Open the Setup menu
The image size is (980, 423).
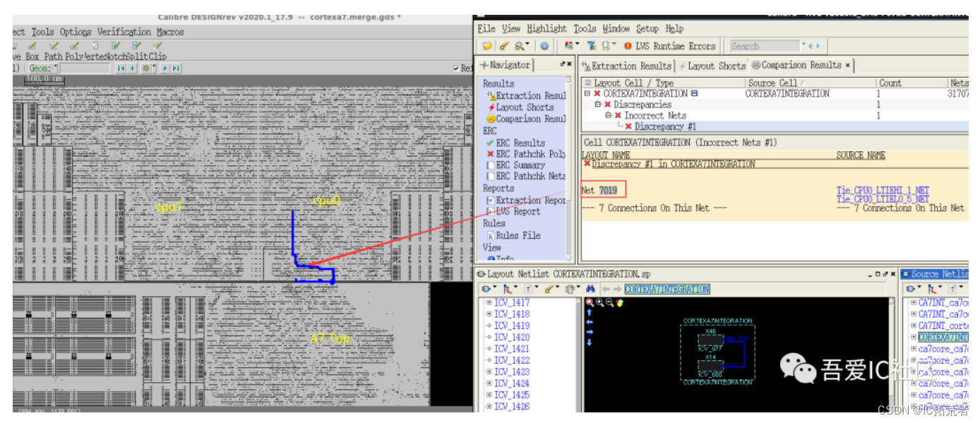click(x=647, y=29)
